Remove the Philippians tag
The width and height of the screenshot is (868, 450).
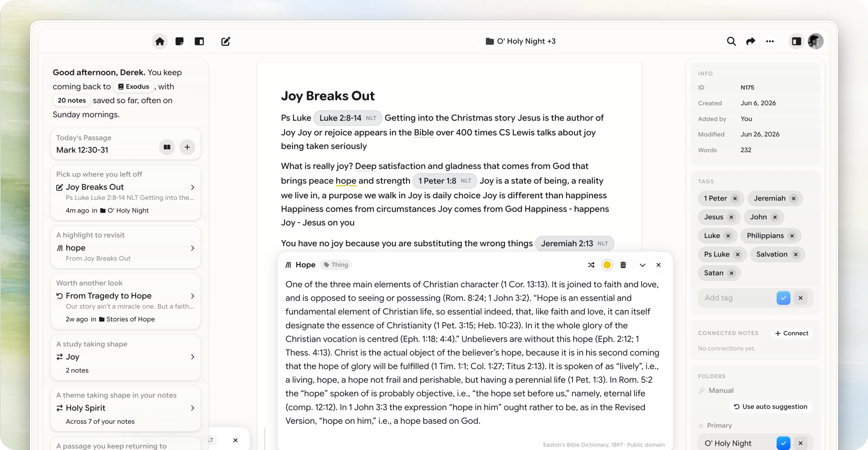point(792,236)
